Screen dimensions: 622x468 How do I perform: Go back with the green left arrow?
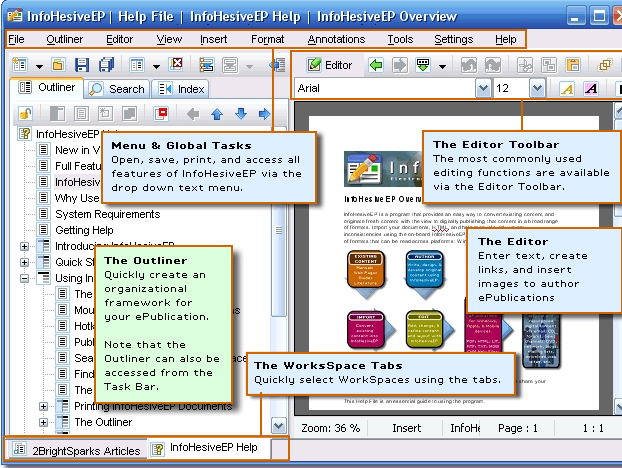(376, 65)
